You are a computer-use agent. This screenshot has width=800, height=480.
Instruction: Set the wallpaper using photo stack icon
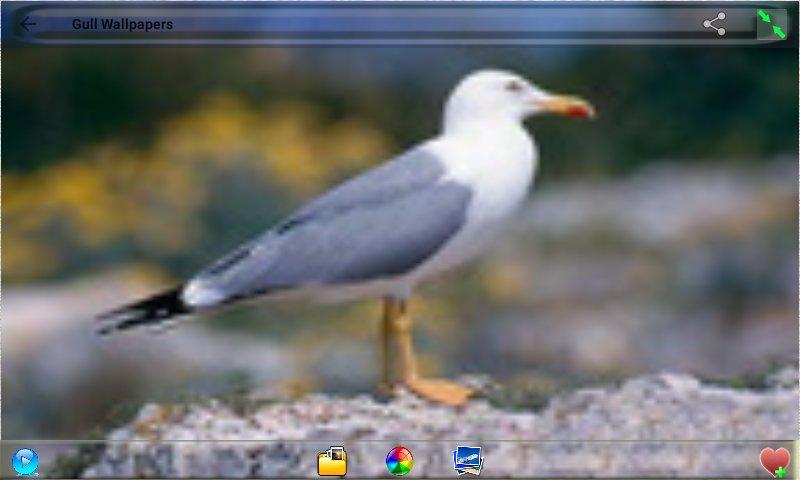pos(467,461)
